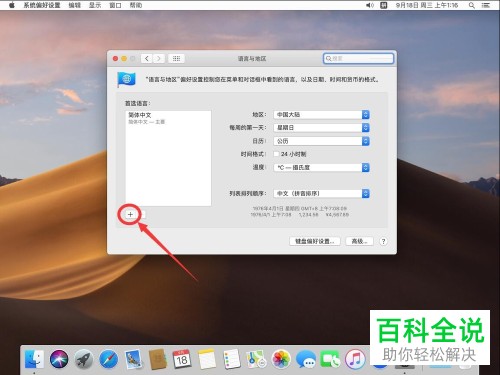This screenshot has height=375, width=500.
Task: Click the 高级... button
Action: click(359, 241)
